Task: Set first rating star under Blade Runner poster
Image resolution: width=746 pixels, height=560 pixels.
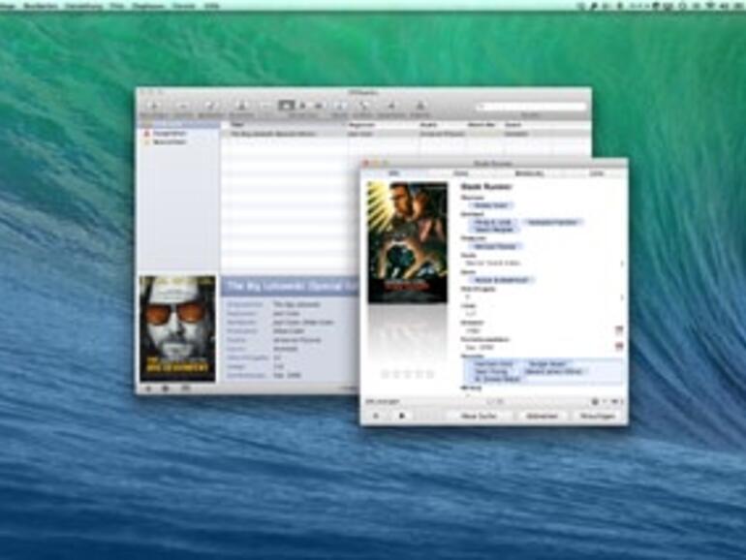Action: click(385, 374)
